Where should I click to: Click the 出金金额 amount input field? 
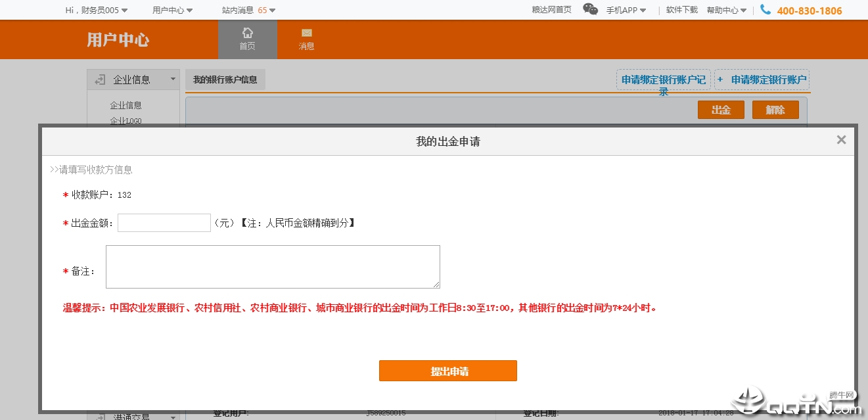click(x=164, y=223)
